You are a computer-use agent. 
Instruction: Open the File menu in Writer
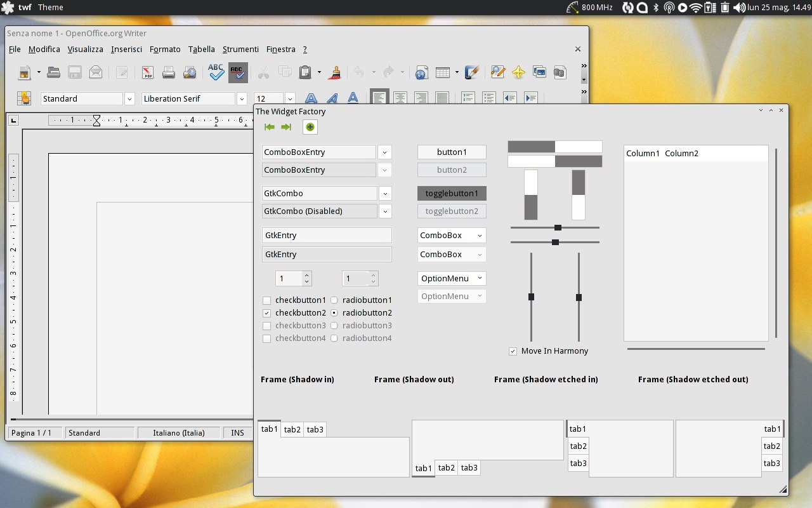[15, 49]
